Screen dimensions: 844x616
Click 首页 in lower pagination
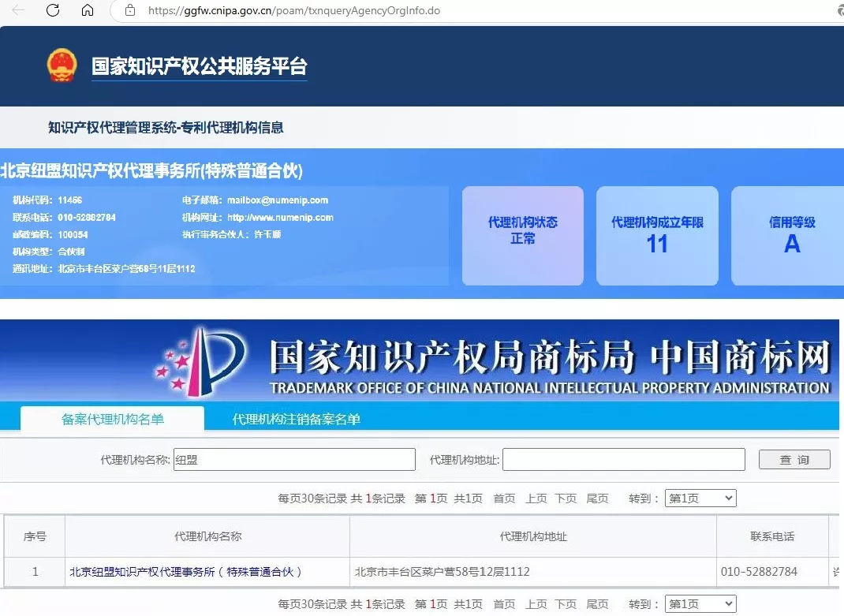point(504,604)
